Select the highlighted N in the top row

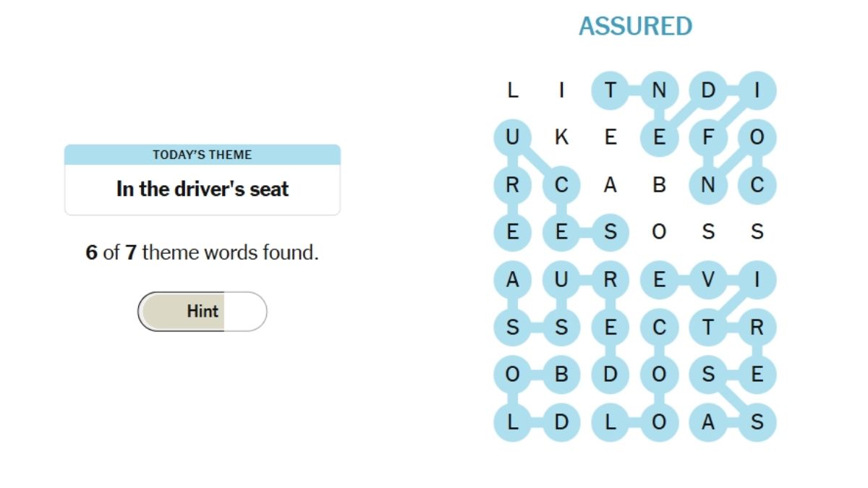659,90
